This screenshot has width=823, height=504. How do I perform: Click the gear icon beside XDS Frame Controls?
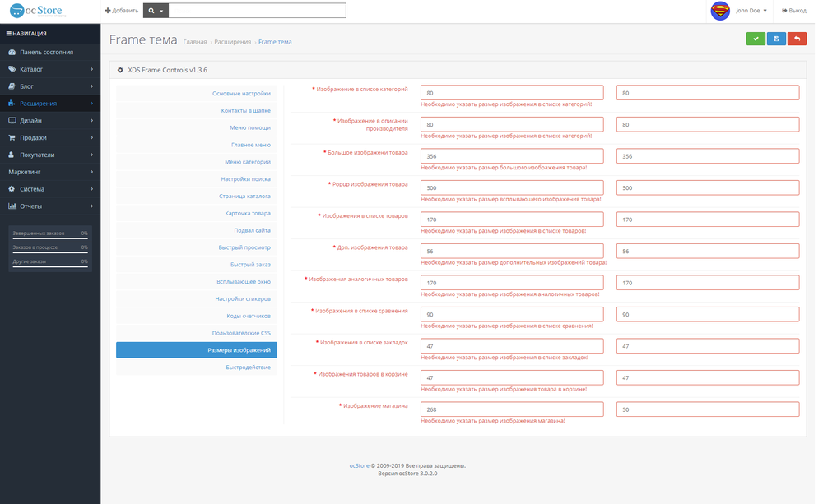click(x=121, y=71)
